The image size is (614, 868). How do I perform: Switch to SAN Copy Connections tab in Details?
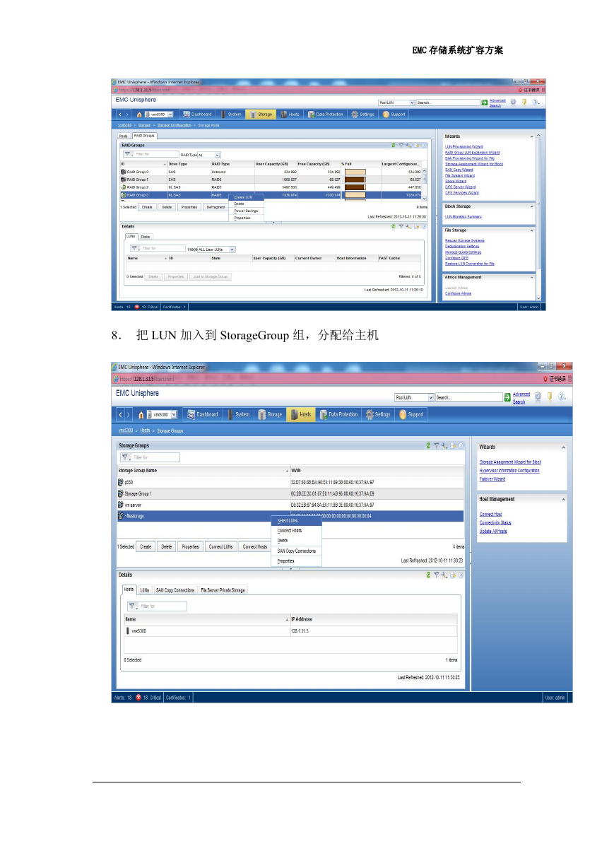pyautogui.click(x=175, y=590)
